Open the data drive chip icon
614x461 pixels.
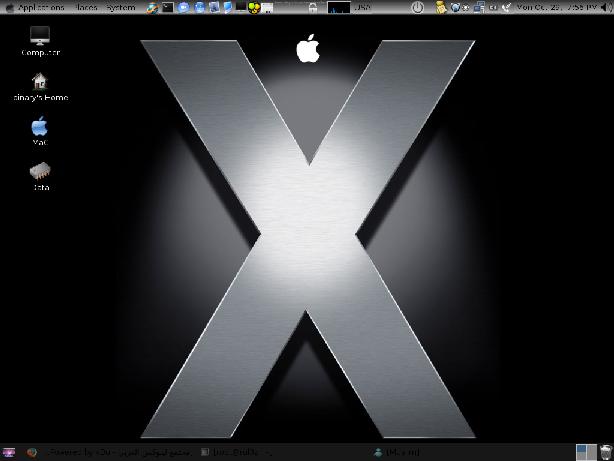[41, 176]
